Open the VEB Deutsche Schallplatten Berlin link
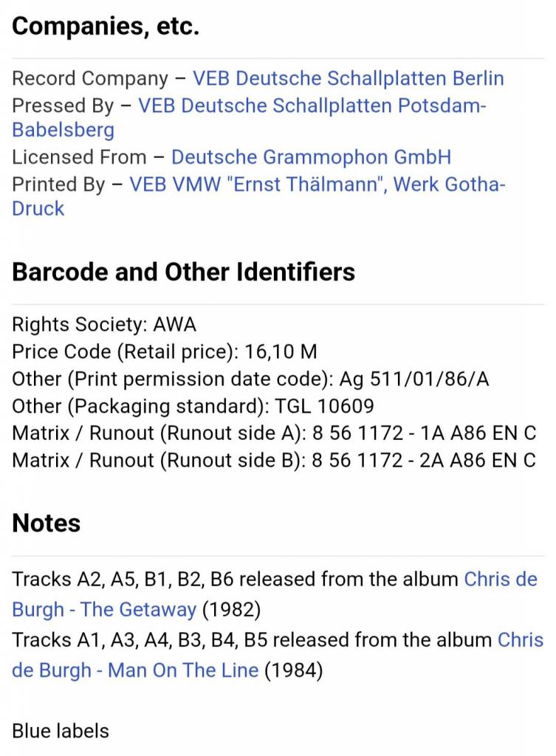 click(349, 78)
